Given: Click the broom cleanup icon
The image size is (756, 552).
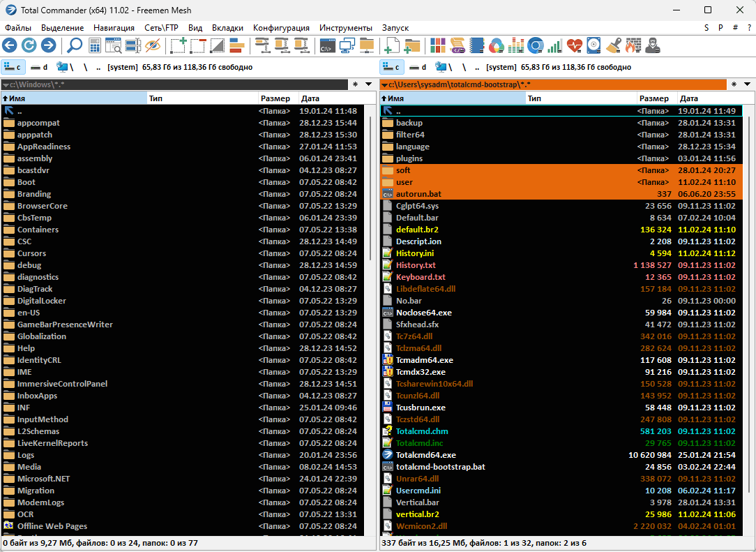Looking at the screenshot, I should tap(613, 46).
